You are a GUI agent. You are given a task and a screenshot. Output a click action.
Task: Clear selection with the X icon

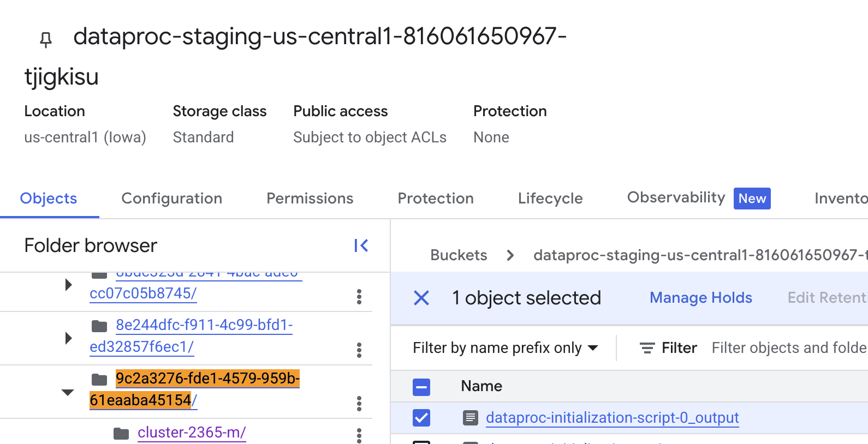coord(421,298)
